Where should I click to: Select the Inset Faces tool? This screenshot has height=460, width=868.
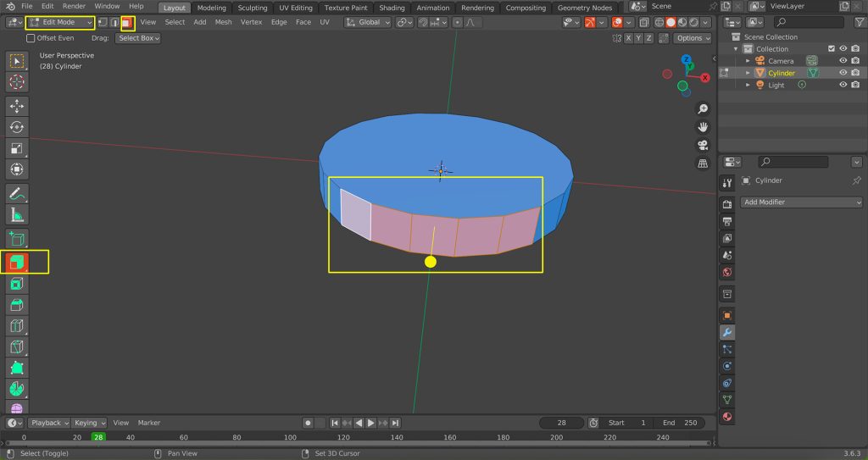coord(17,284)
